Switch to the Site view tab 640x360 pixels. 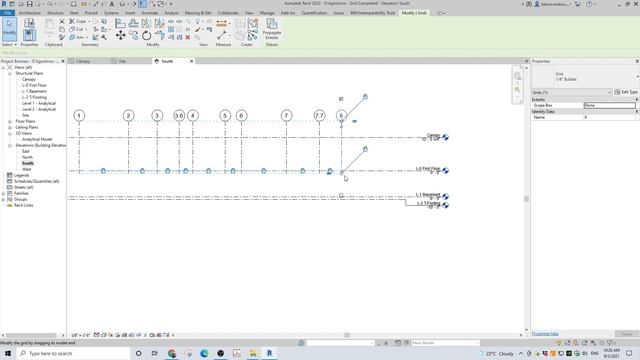[x=122, y=61]
